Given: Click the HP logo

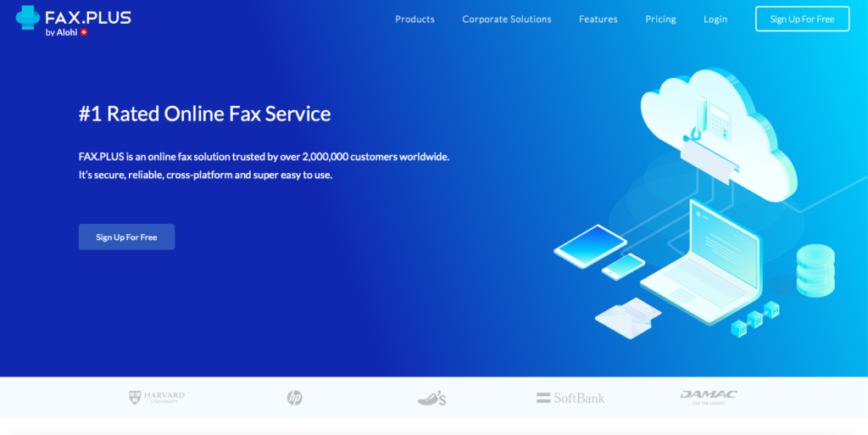Looking at the screenshot, I should [294, 398].
